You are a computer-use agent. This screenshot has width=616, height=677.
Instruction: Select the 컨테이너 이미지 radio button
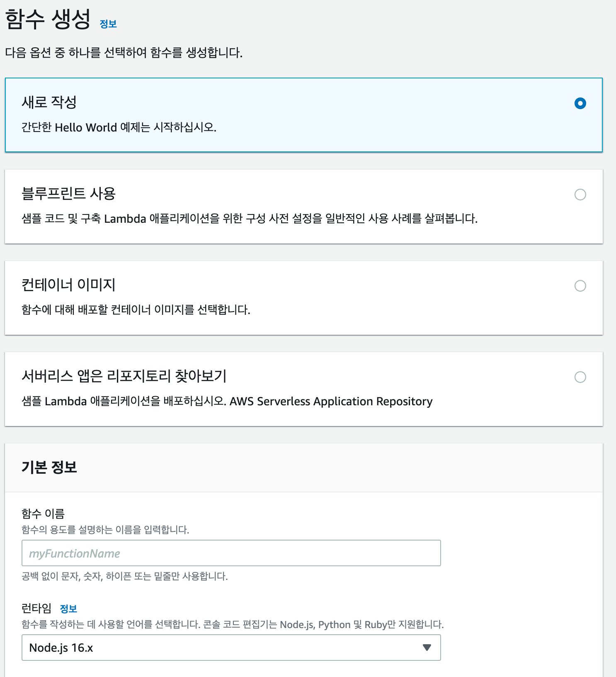coord(580,286)
